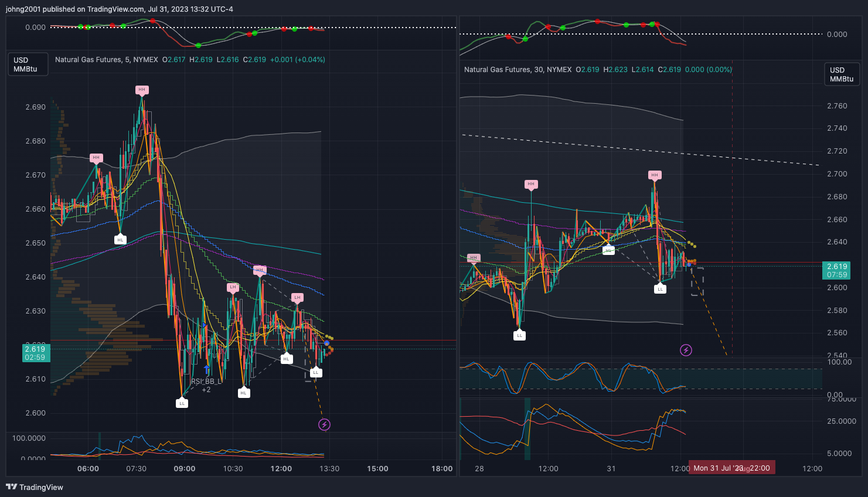The width and height of the screenshot is (868, 497).
Task: Click the lowest HL label right of RSI_BB_L
Action: 243,393
